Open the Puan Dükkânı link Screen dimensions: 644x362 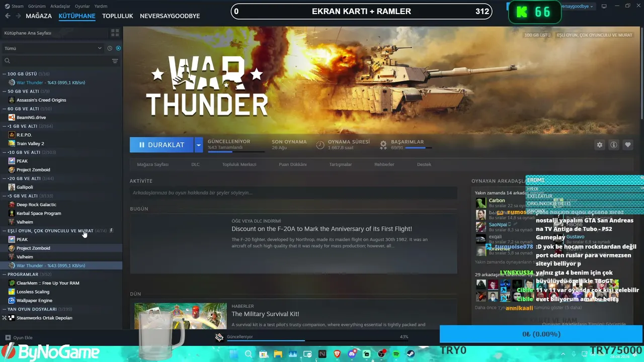pyautogui.click(x=293, y=164)
